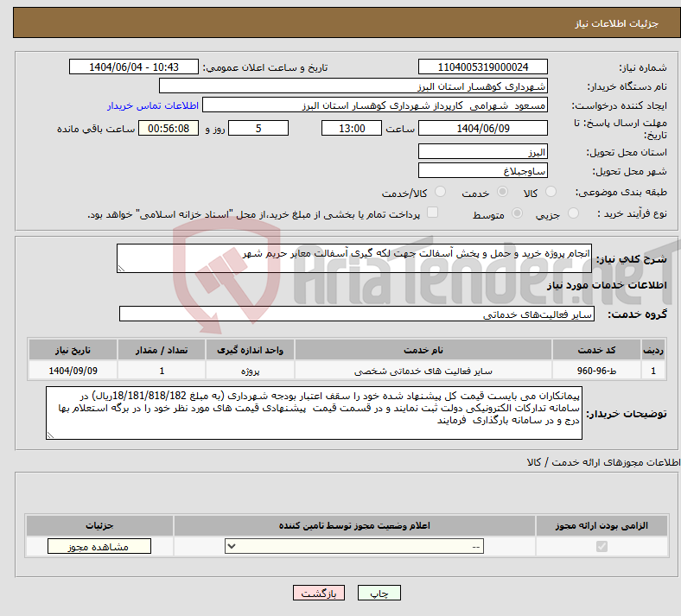Open the permit status dropdown
681x616 pixels.
pyautogui.click(x=354, y=546)
